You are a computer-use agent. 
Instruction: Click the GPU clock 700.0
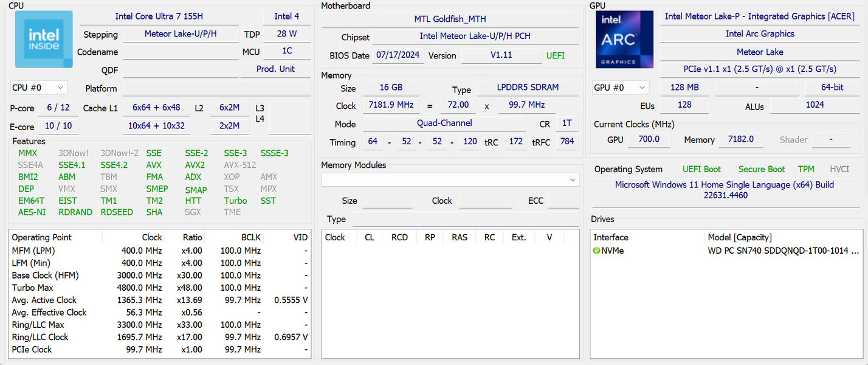(x=650, y=139)
